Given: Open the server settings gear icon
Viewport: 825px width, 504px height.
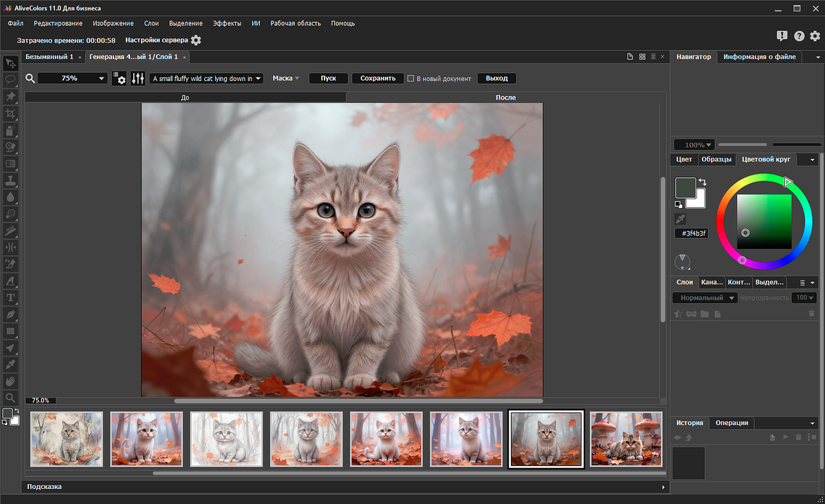Looking at the screenshot, I should point(196,41).
